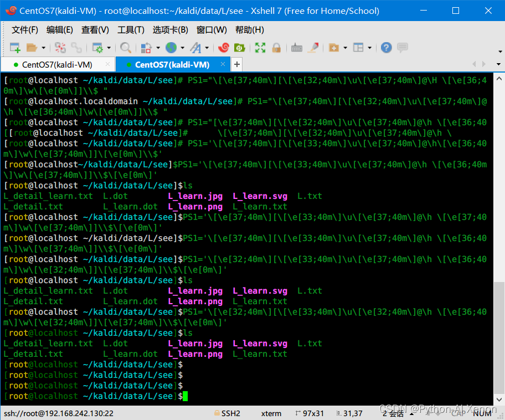Click the highlighter pen icon
Viewport: 505px width, 420px height.
[313, 48]
